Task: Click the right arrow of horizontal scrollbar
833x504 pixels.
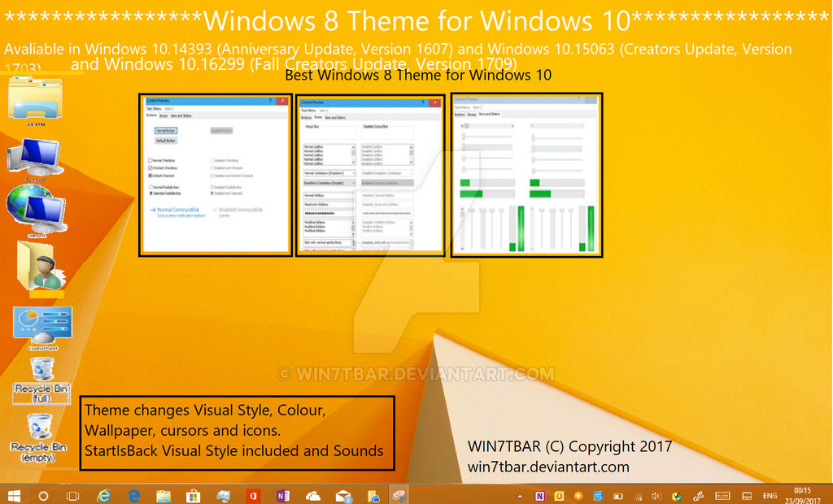Action: (x=512, y=126)
